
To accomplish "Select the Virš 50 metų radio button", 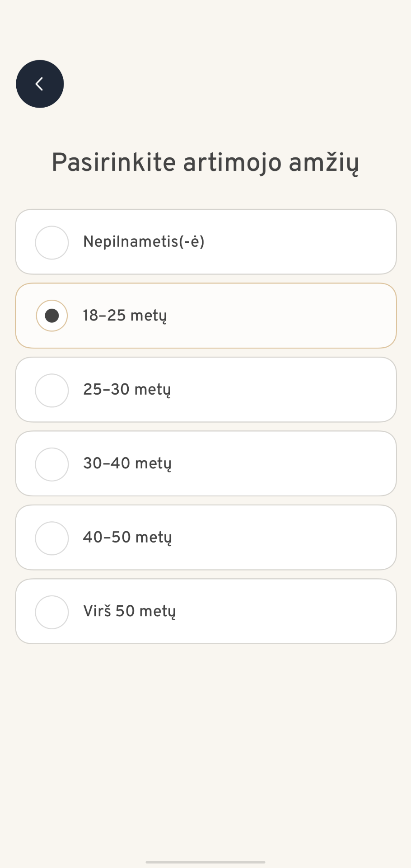I will [51, 611].
